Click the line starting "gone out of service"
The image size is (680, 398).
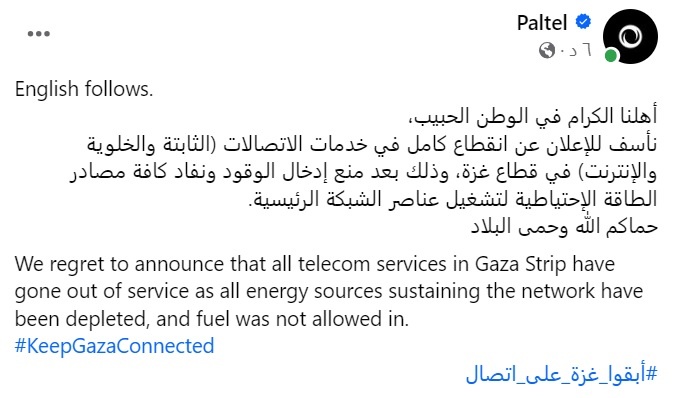tap(329, 291)
